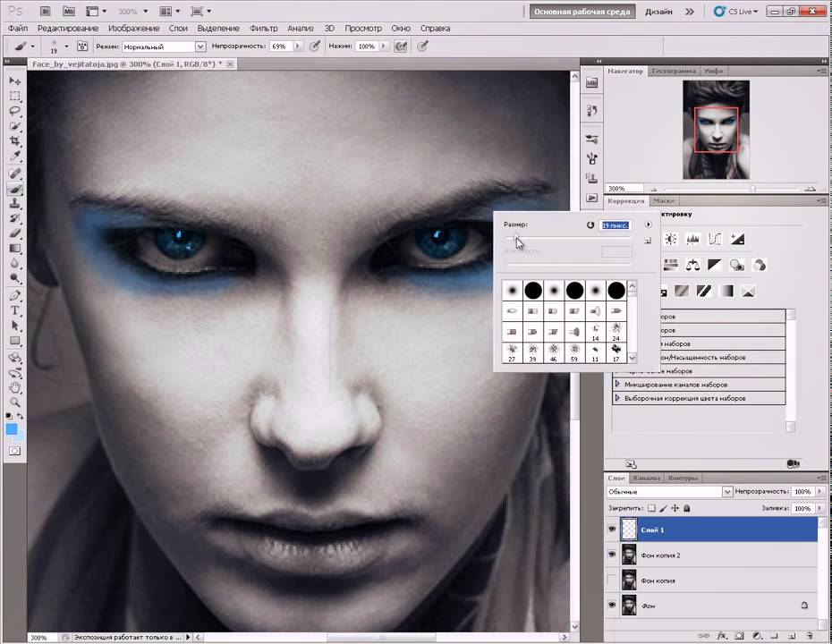
Task: Enable airbrush mode in options bar
Action: point(401,47)
